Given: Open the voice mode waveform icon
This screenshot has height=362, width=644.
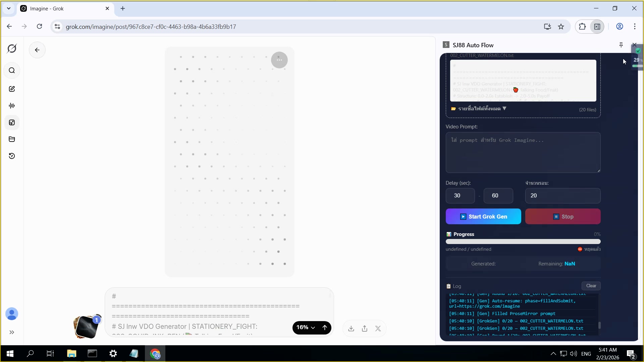Looking at the screenshot, I should (x=12, y=106).
